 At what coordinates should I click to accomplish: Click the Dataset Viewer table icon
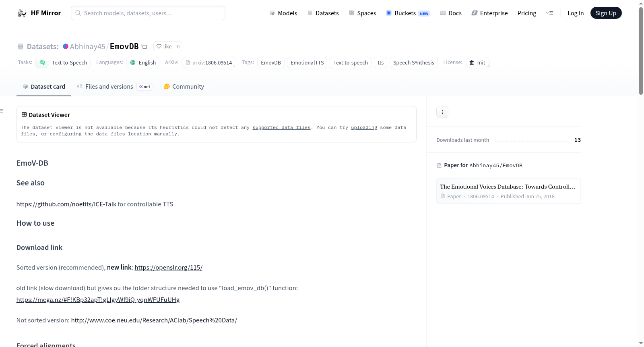click(24, 115)
